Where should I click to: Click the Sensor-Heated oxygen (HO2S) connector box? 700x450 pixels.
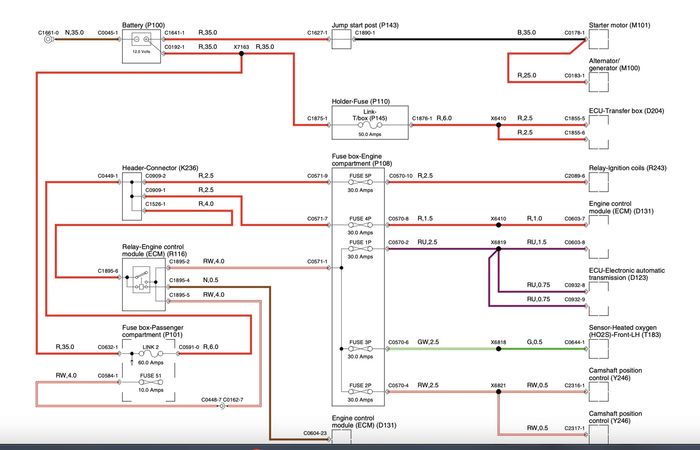[599, 349]
